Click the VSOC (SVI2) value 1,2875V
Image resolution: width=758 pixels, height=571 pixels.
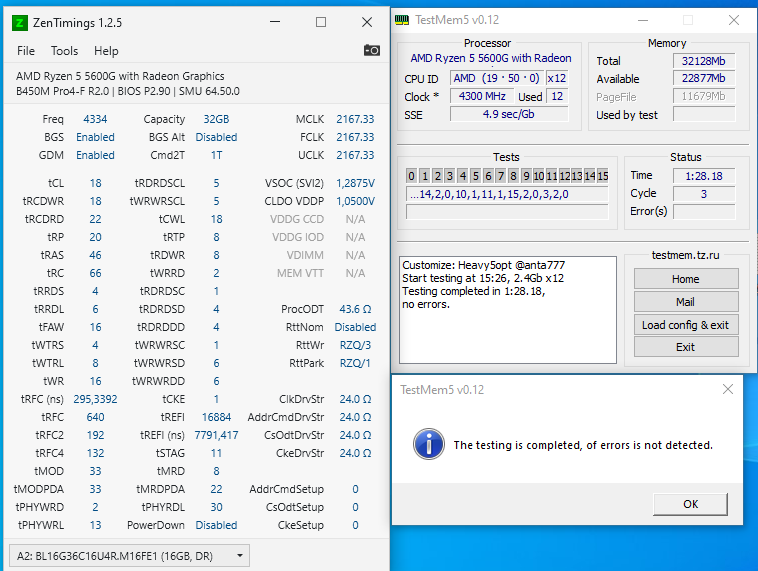355,183
